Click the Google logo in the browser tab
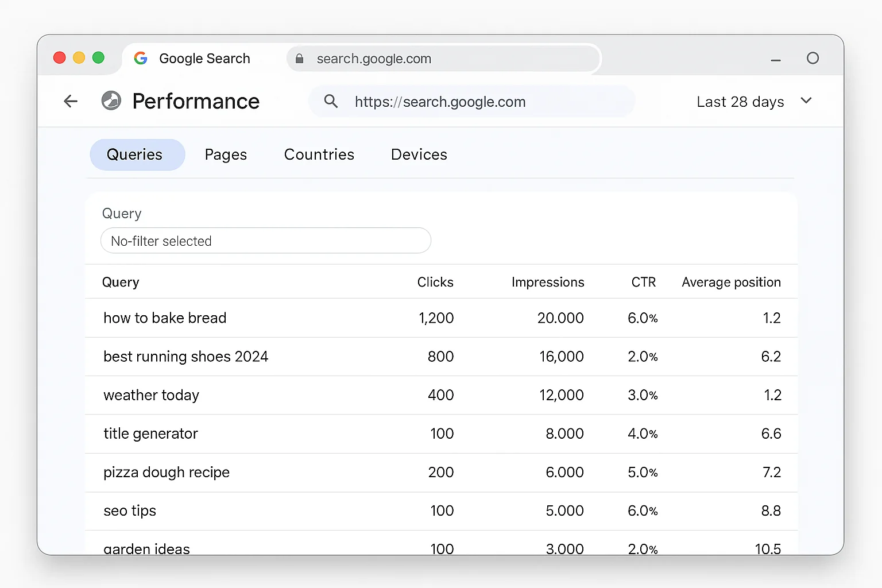This screenshot has width=882, height=588. pyautogui.click(x=141, y=58)
